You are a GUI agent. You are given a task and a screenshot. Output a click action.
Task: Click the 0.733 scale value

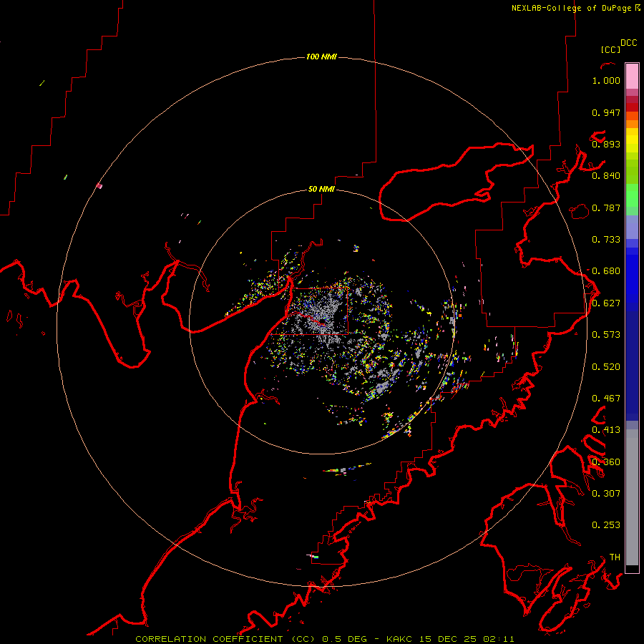tap(606, 240)
